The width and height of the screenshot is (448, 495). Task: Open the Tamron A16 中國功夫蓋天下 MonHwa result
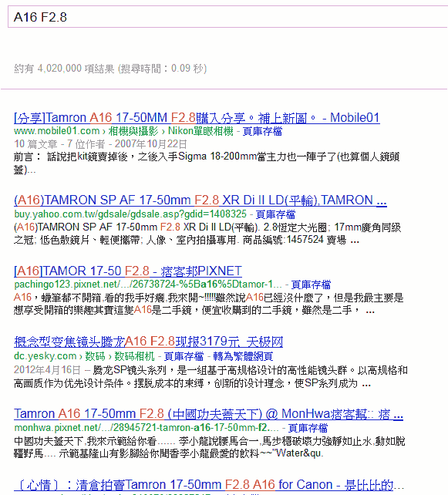click(208, 414)
